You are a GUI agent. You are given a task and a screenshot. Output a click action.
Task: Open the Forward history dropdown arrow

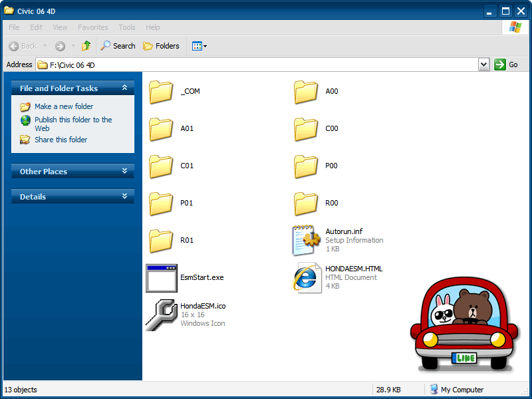73,46
